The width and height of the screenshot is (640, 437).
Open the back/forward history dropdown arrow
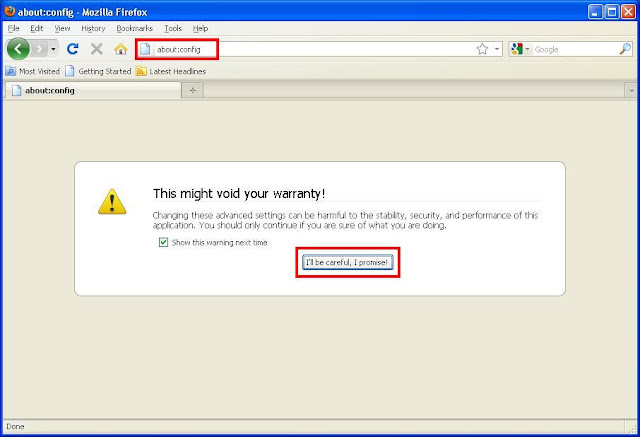tap(53, 49)
